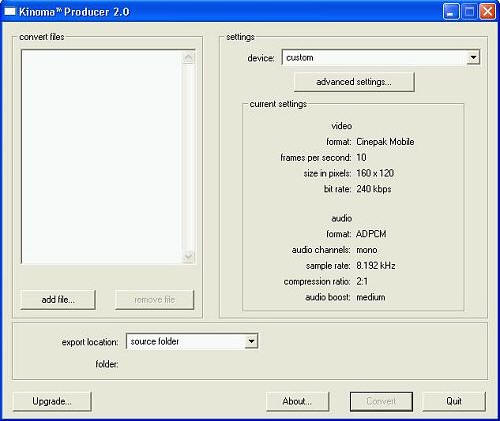
Task: Expand the export location dropdown arrow
Action: (x=251, y=341)
